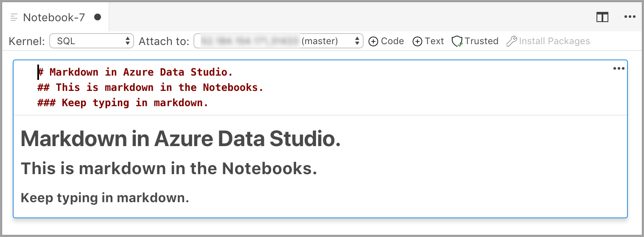Click the plus icon beside Text

pyautogui.click(x=417, y=41)
